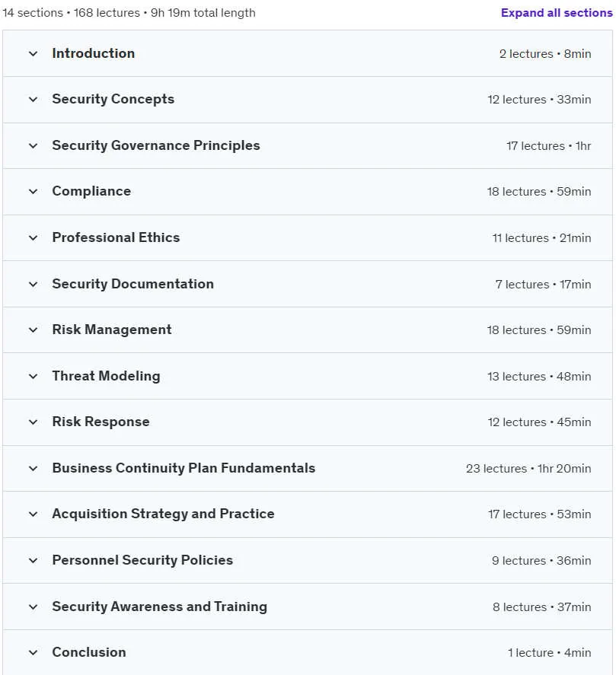The height and width of the screenshot is (675, 616).
Task: Click chevron icon beside Security Documentation
Action: pos(34,285)
